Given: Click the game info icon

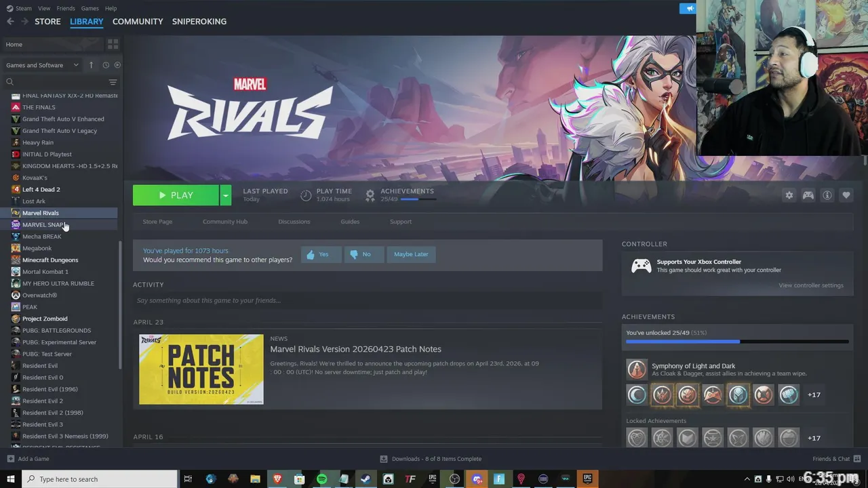Looking at the screenshot, I should (x=827, y=195).
